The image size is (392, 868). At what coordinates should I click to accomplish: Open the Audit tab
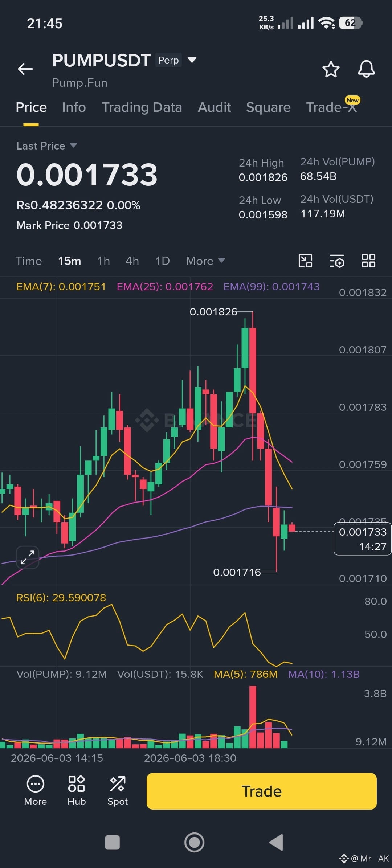pos(215,107)
